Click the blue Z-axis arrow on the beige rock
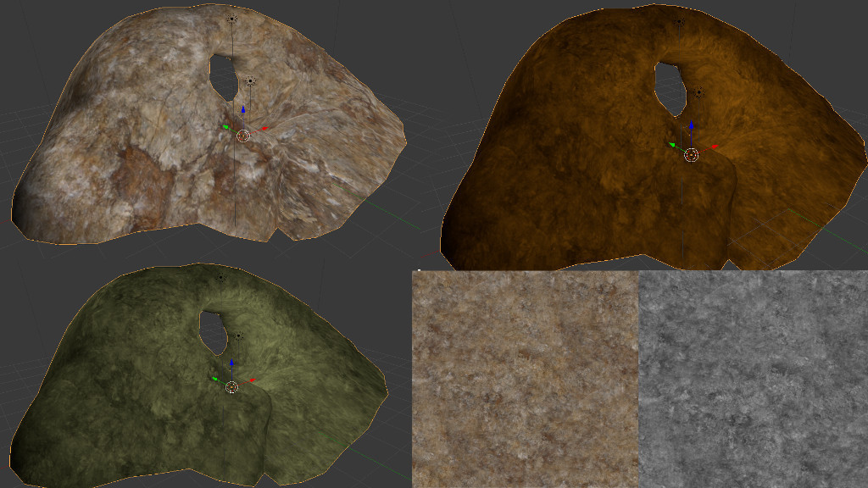This screenshot has width=868, height=488. 243,110
